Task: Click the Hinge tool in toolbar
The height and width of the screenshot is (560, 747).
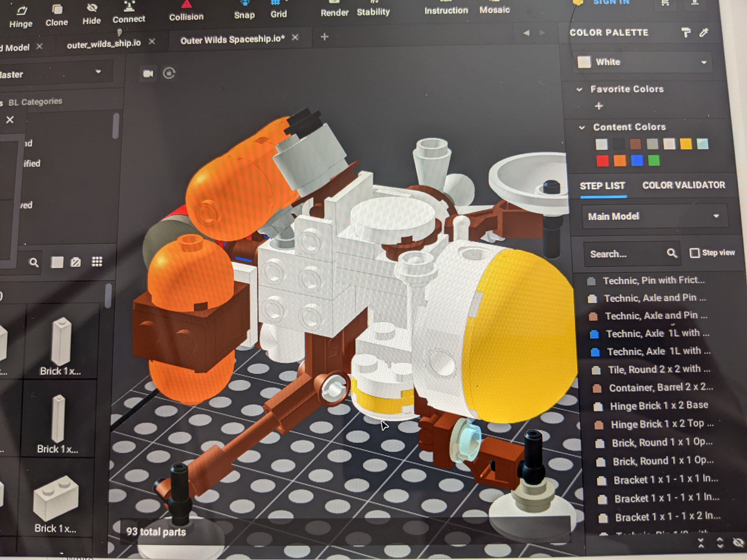Action: point(21,17)
